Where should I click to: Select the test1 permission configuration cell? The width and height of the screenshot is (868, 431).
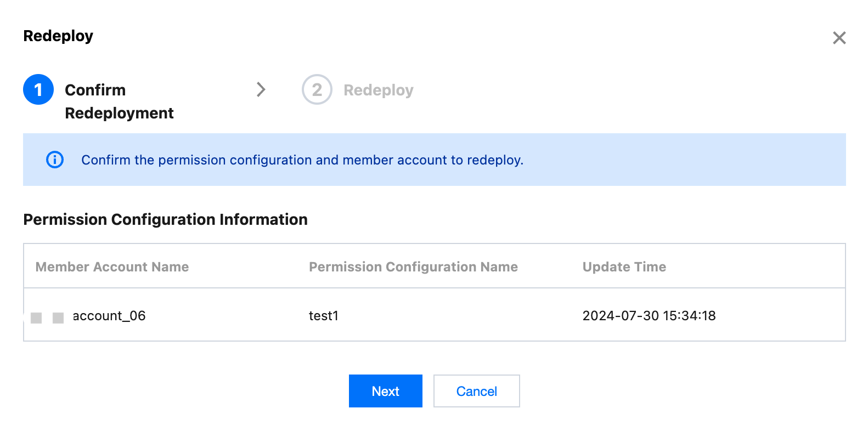pyautogui.click(x=324, y=316)
